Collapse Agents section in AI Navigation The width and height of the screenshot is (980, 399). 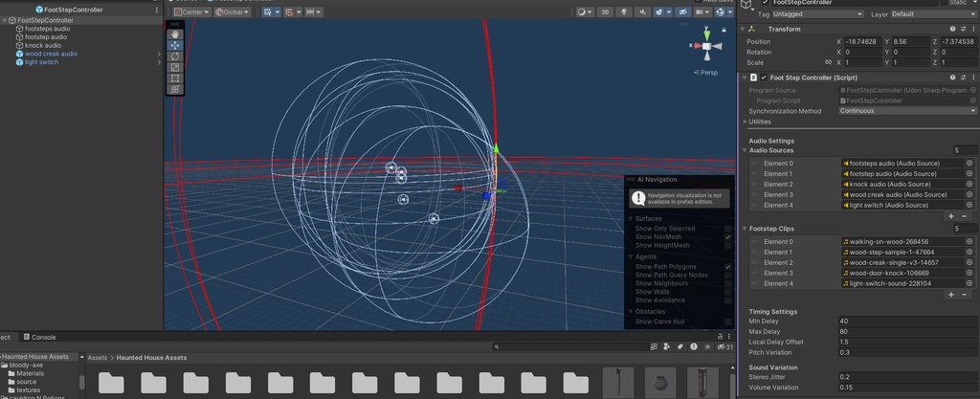click(631, 256)
